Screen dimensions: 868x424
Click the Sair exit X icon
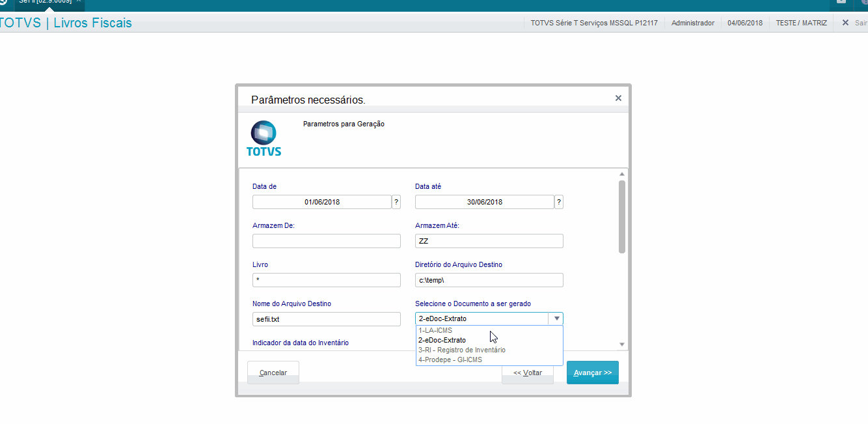[x=845, y=23]
